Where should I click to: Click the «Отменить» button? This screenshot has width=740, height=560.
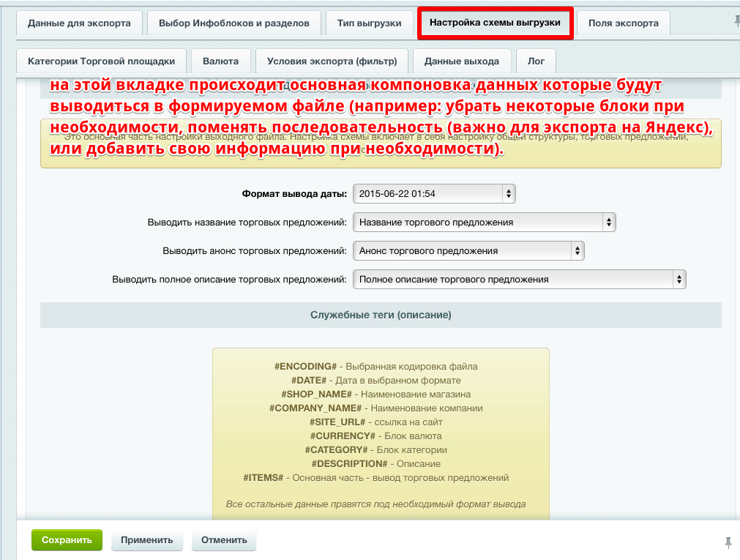pos(223,540)
